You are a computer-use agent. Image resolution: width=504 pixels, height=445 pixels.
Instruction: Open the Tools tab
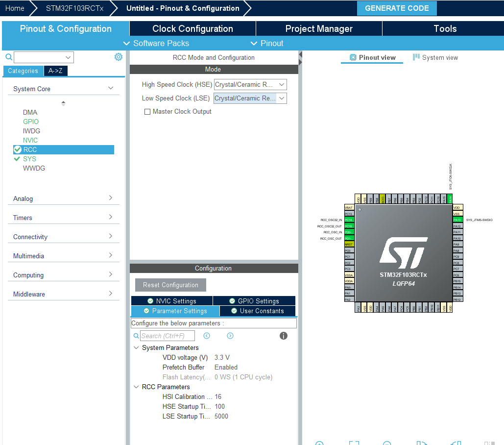click(x=445, y=28)
